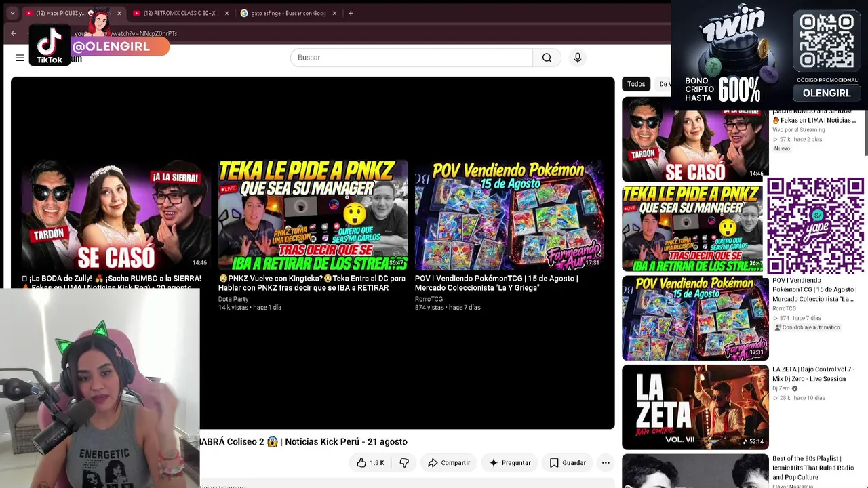
Task: Click Con doblaje automático label
Action: click(808, 327)
